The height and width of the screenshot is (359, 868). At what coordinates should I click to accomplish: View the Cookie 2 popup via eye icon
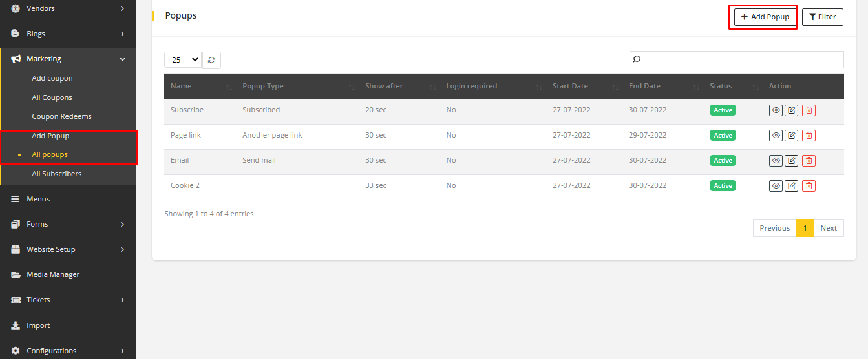tap(776, 186)
